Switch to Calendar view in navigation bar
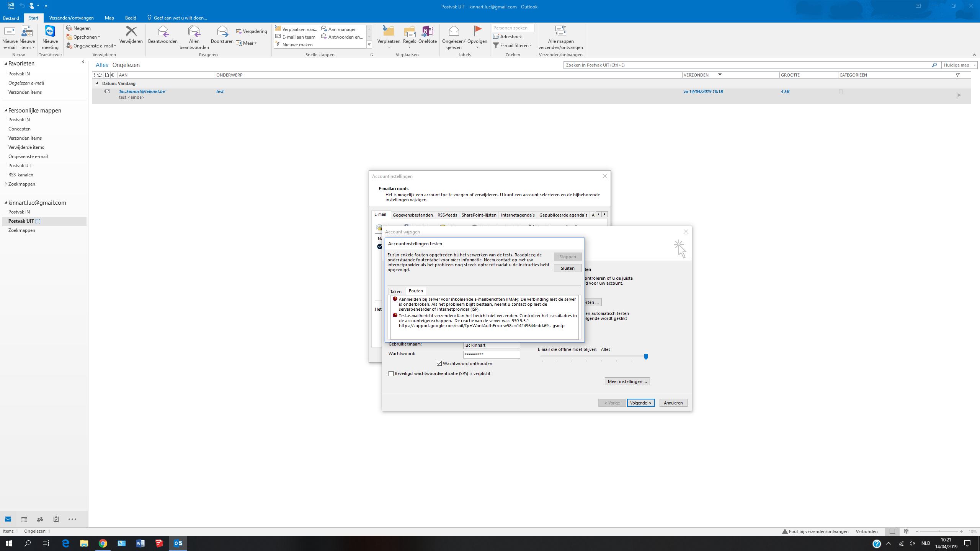This screenshot has width=980, height=551. click(24, 519)
